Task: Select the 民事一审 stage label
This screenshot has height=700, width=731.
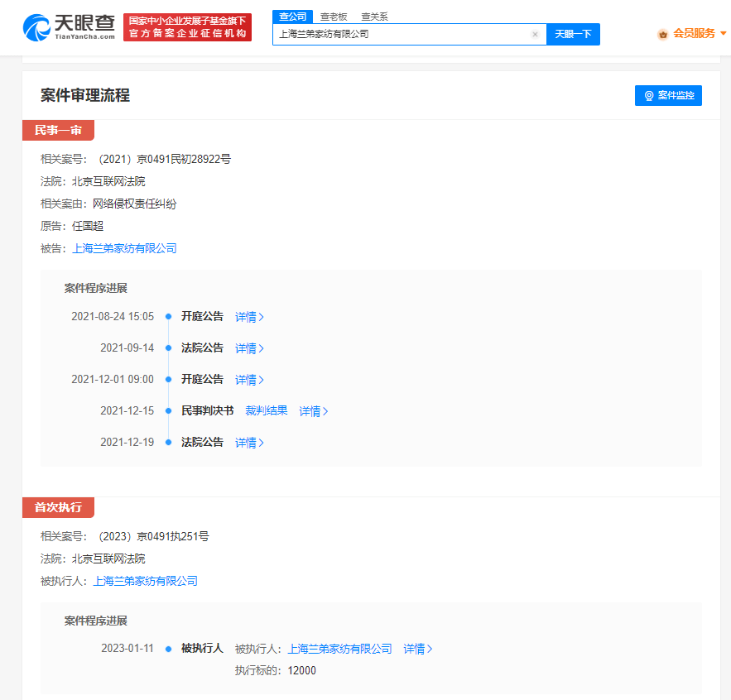Action: pyautogui.click(x=58, y=130)
